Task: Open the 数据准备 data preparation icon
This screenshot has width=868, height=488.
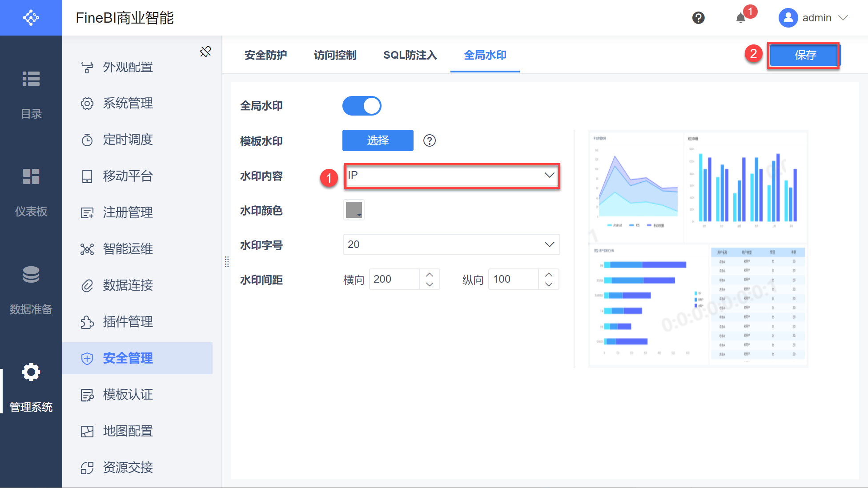Action: pyautogui.click(x=31, y=275)
